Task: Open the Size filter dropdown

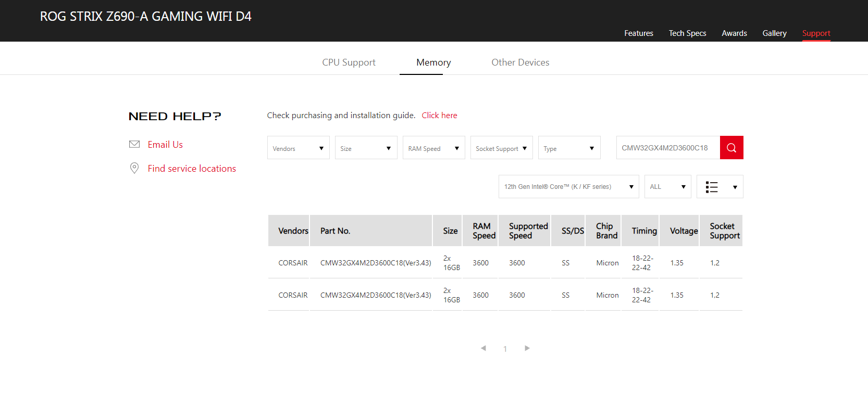Action: pos(366,148)
